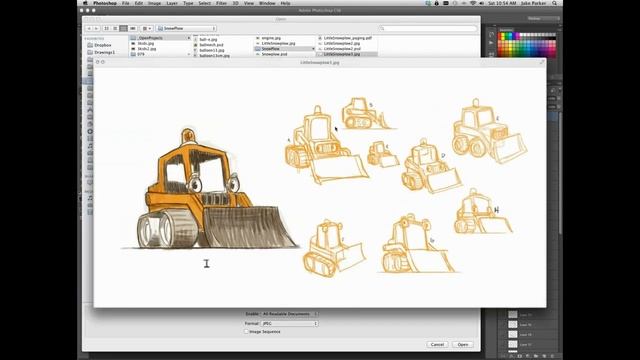Screen dimensions: 640x360
Task: Click the delete layer trash icon
Action: [552, 356]
